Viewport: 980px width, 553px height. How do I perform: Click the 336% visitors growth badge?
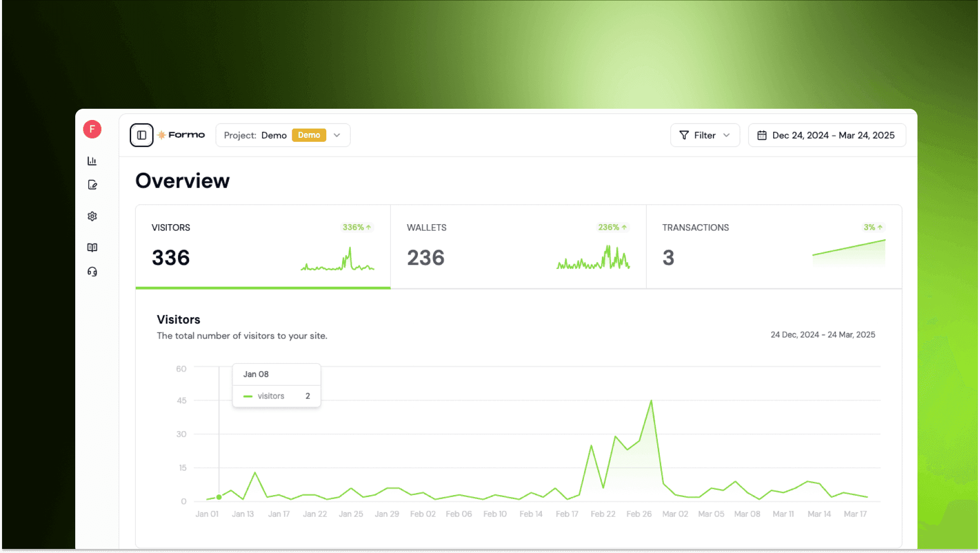(357, 227)
